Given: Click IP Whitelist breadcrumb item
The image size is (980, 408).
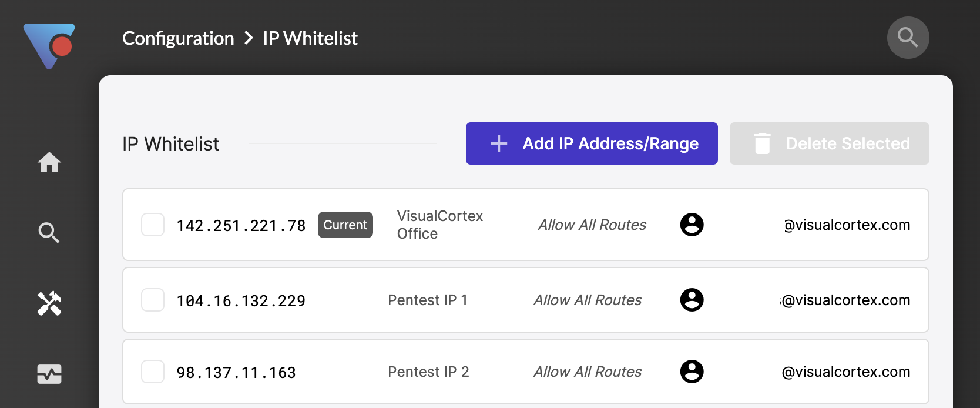Looking at the screenshot, I should point(310,38).
